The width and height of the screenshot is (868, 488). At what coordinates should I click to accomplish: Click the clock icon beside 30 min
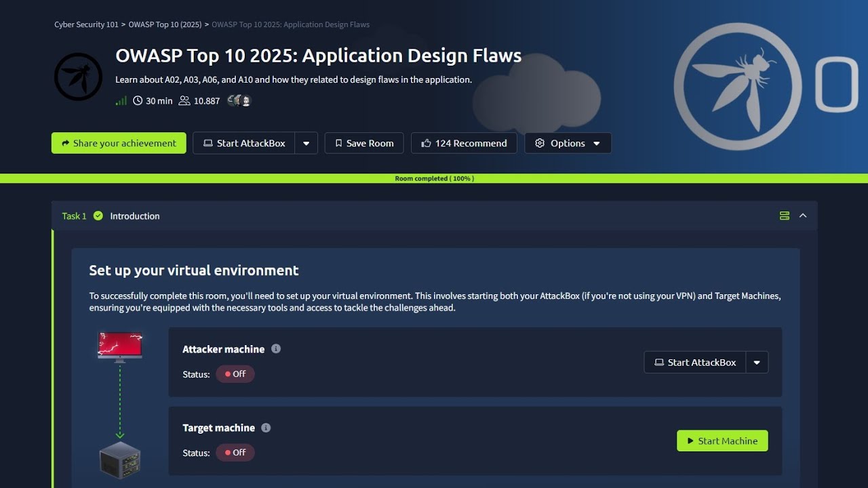click(x=138, y=101)
